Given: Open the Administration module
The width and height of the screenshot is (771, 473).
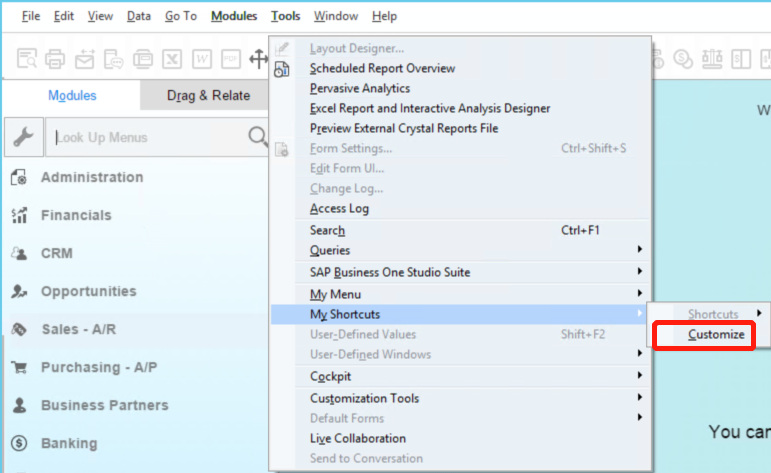Looking at the screenshot, I should [x=92, y=177].
